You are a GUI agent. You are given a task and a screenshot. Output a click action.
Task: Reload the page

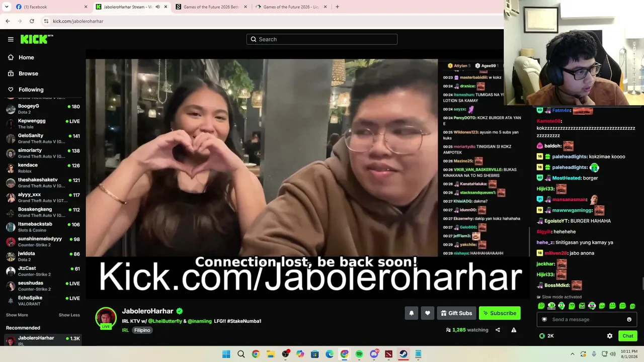(32, 21)
